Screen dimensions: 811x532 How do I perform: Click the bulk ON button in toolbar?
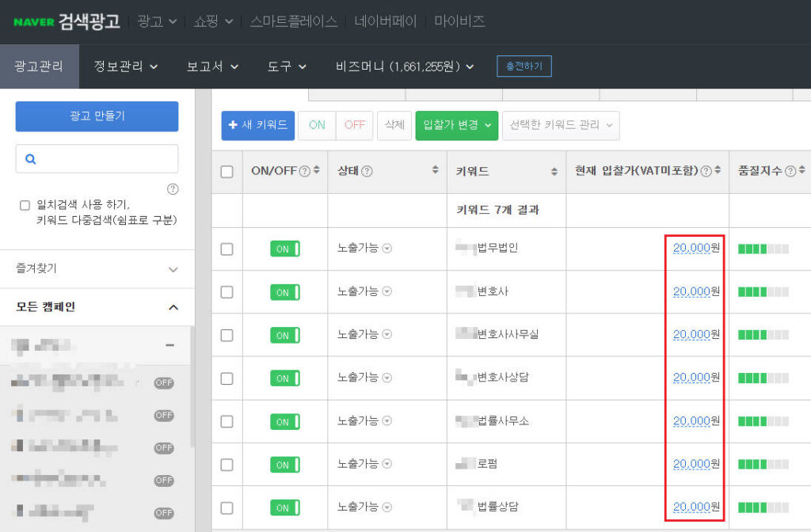click(317, 125)
